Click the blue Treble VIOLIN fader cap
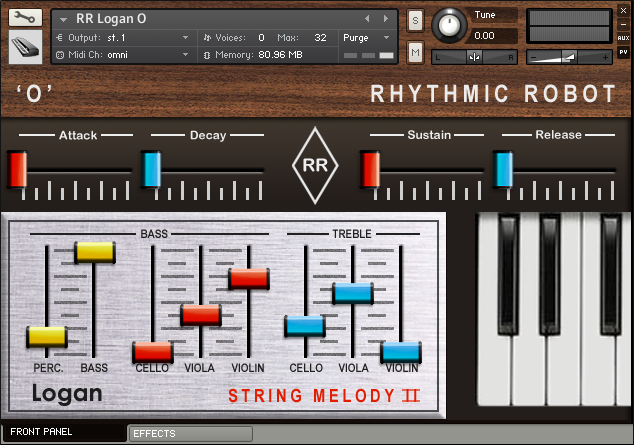 pos(401,352)
